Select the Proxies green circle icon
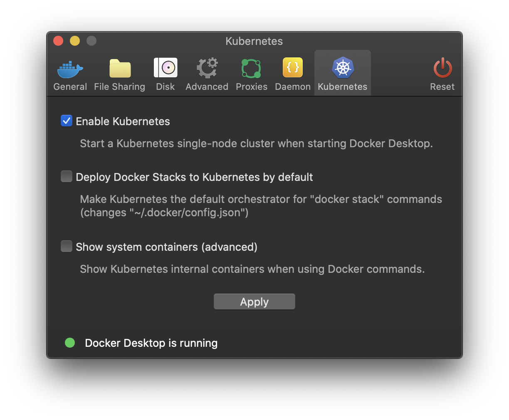Screen dimensions: 509x420 [251, 69]
